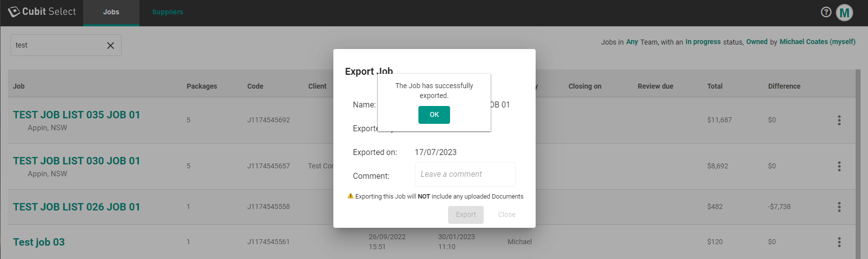Open the help question mark icon
868x259 pixels.
(x=826, y=12)
